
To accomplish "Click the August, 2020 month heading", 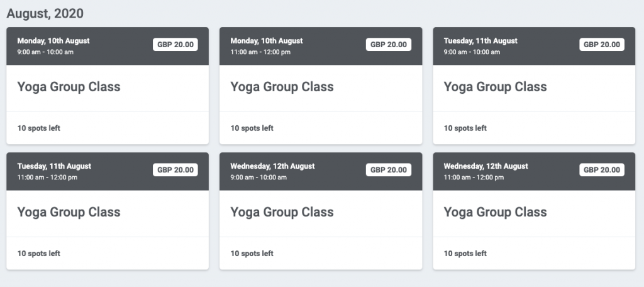I will 45,14.
